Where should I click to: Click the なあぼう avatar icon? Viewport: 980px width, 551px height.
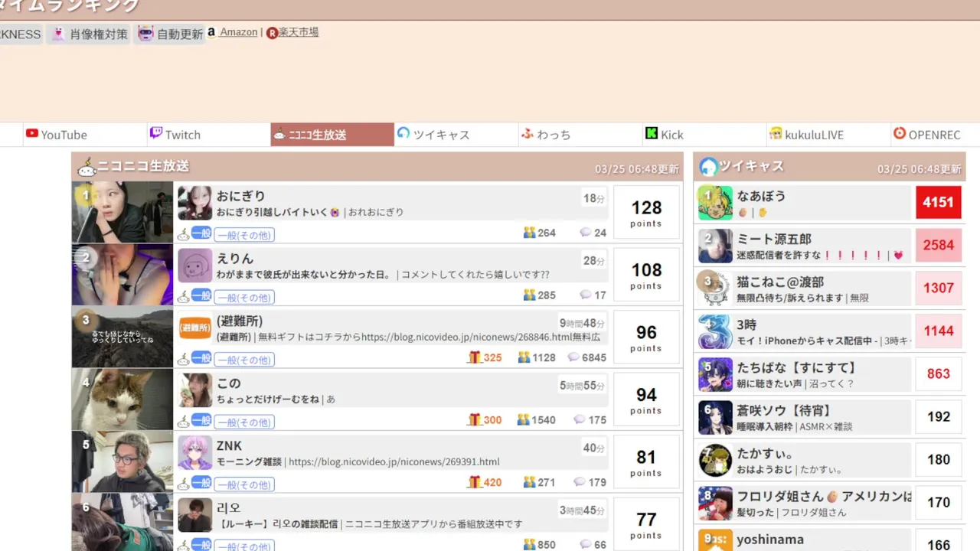(715, 203)
